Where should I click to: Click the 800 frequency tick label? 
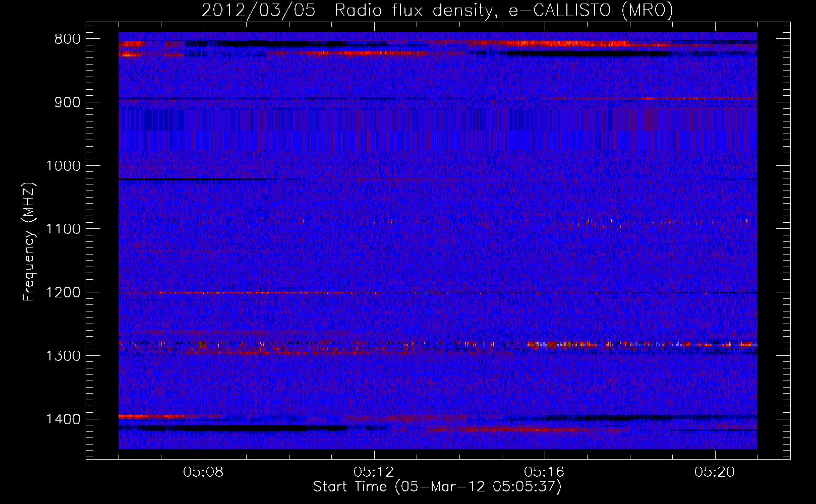tap(67, 39)
